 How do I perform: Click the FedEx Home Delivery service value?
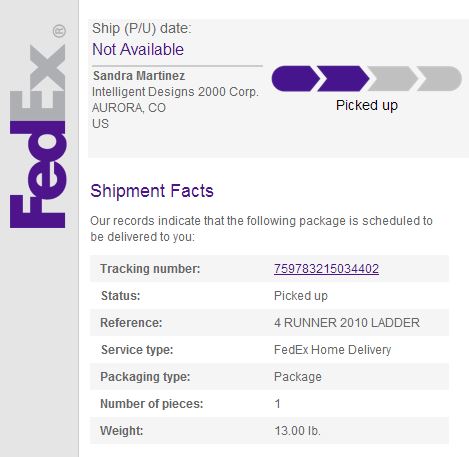tap(332, 350)
